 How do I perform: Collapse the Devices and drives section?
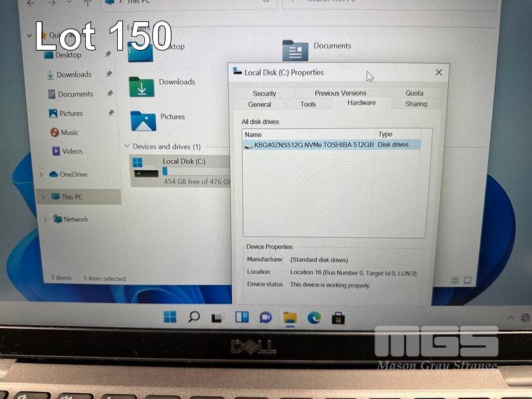click(x=127, y=146)
